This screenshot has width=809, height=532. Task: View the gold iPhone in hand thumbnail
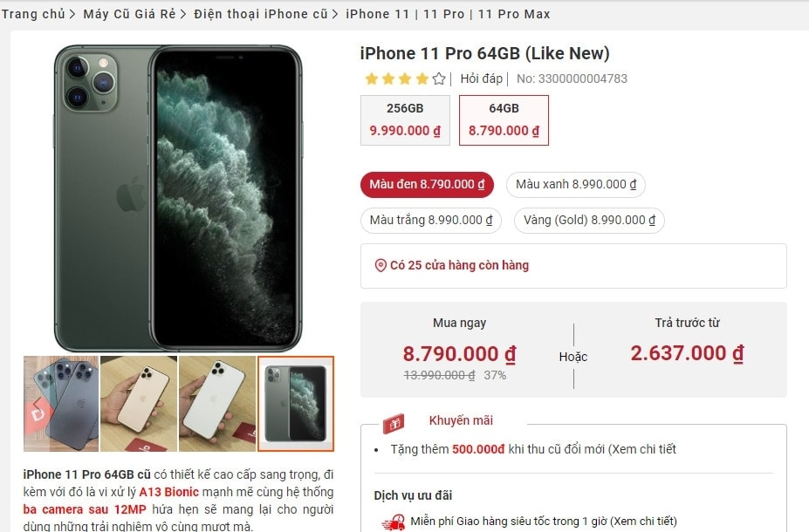point(139,404)
